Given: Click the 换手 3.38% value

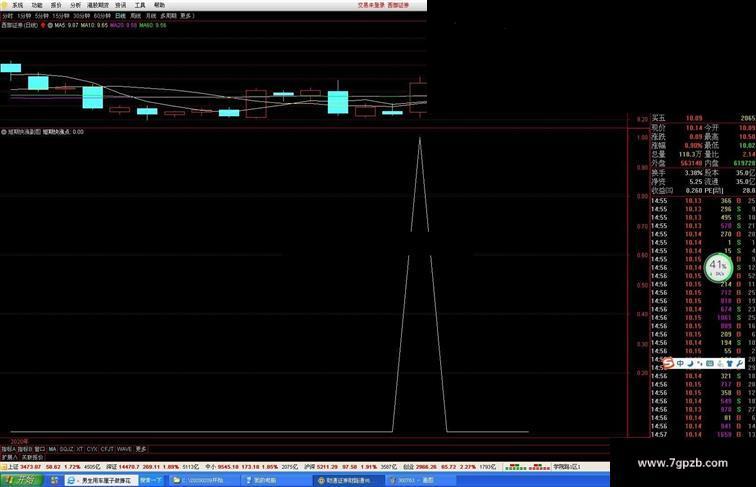Looking at the screenshot, I should pyautogui.click(x=692, y=173).
